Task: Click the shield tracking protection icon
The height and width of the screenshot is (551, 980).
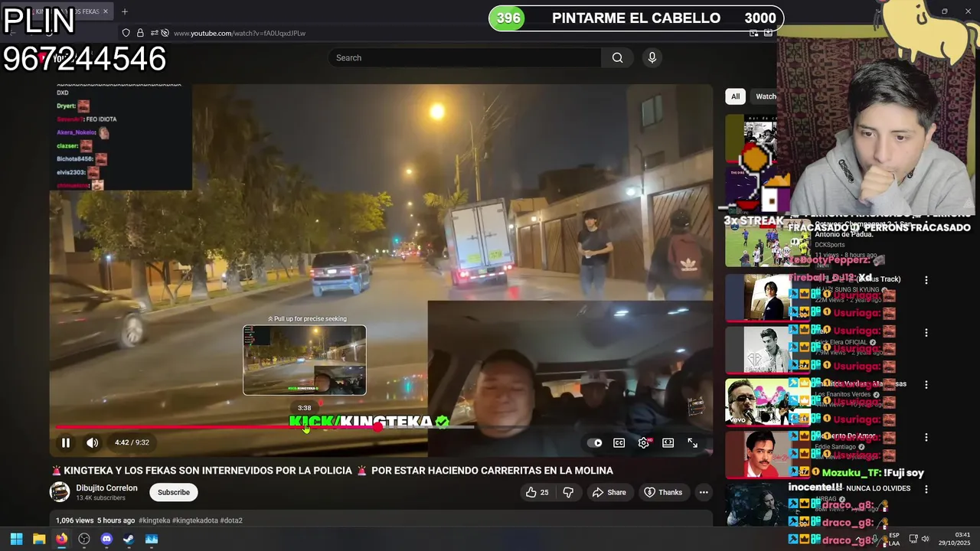Action: point(126,33)
